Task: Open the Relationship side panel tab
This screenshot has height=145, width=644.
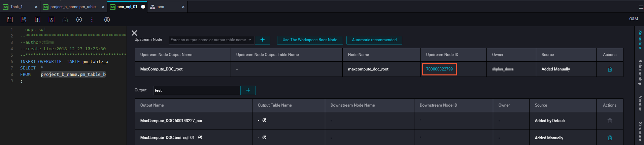Action: pyautogui.click(x=640, y=72)
